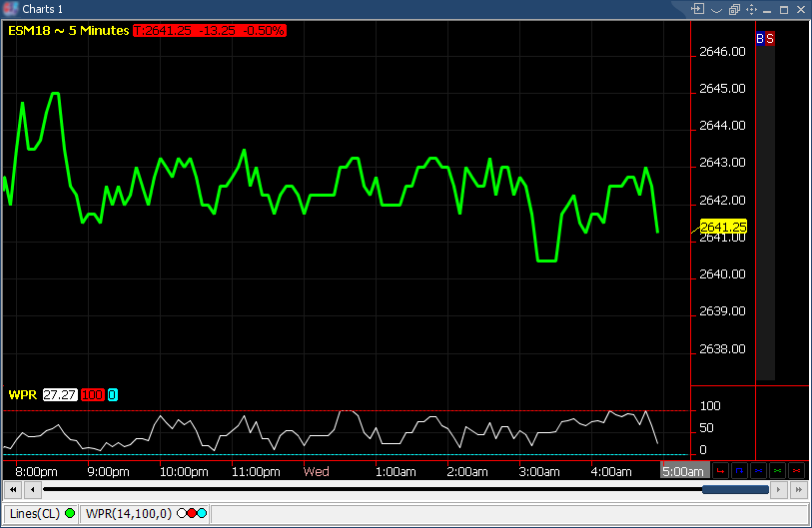Click the Charts 1 app icon
The height and width of the screenshot is (528, 812).
[x=10, y=9]
